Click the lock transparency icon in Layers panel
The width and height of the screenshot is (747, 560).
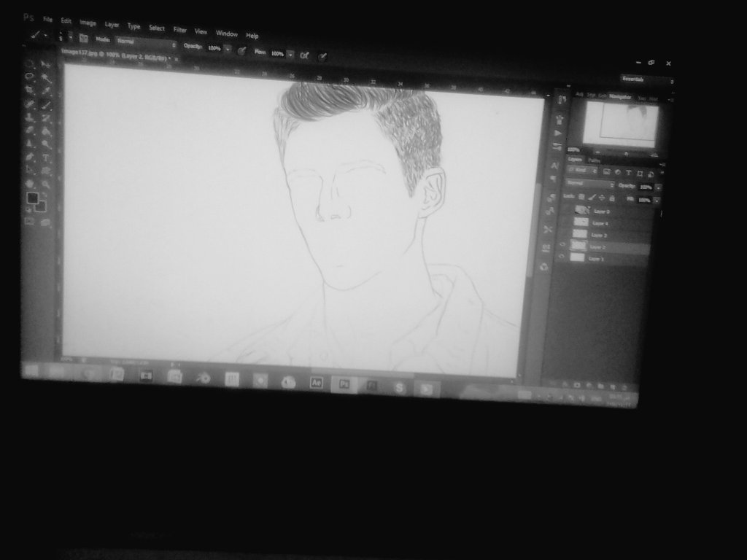tap(581, 196)
